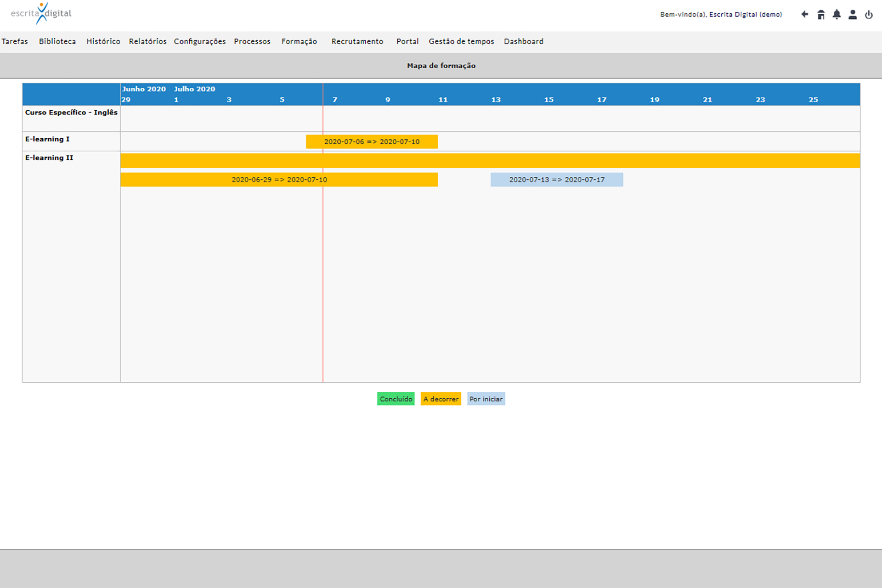Open the Gestão de tempos menu
This screenshot has width=882, height=588.
click(461, 41)
